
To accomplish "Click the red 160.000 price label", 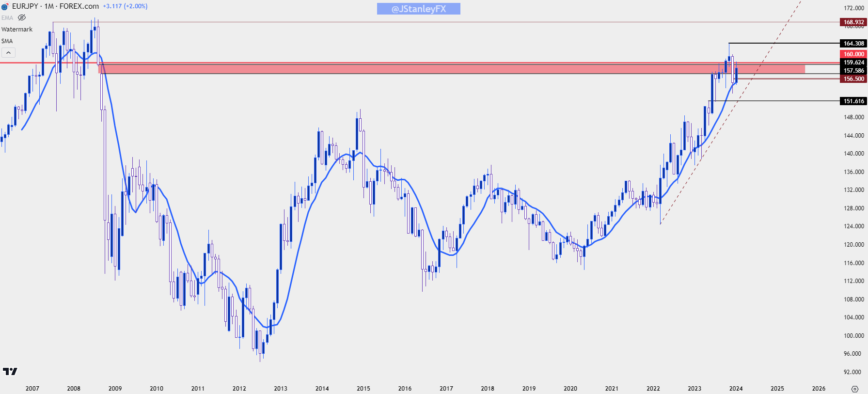I will (853, 54).
